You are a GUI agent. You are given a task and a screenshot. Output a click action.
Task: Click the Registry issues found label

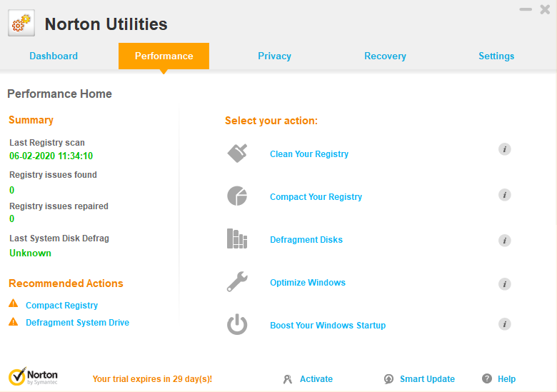tap(53, 175)
